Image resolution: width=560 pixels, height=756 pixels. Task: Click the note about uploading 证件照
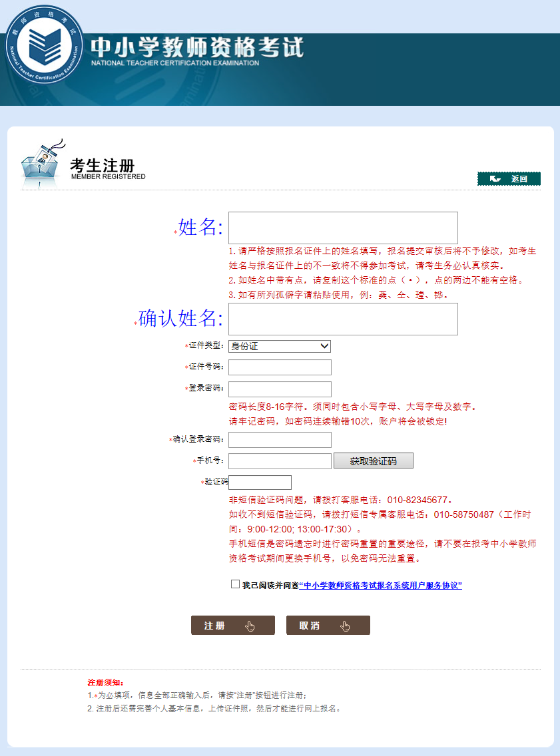pyautogui.click(x=214, y=708)
